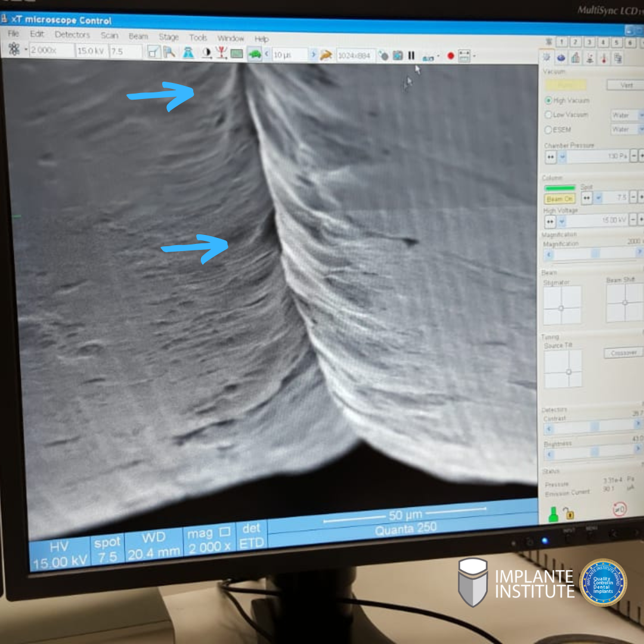Expand the Chamber Pressure preset dropdown arrow
This screenshot has height=644, width=644.
coord(562,157)
